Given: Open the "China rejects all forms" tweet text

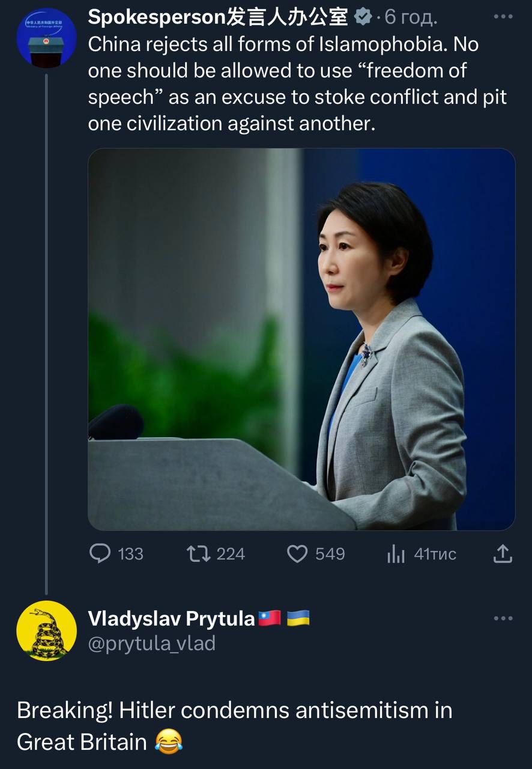Looking at the screenshot, I should 297,84.
